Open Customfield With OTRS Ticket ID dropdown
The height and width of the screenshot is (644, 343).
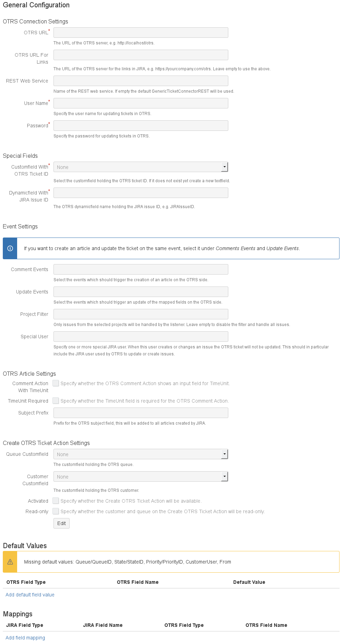141,167
